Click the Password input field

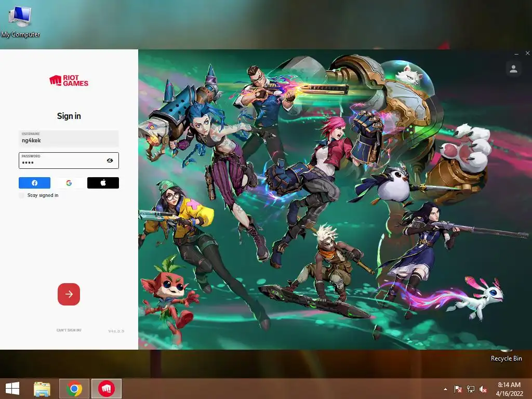pos(69,161)
